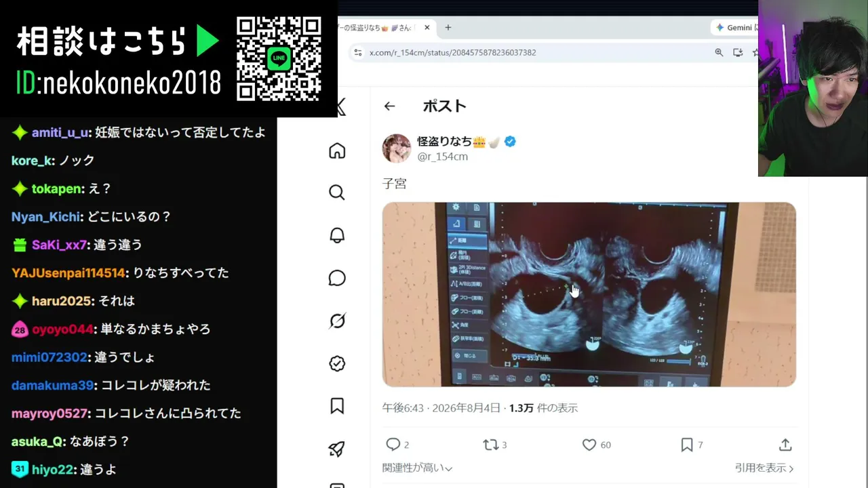The width and height of the screenshot is (868, 488).
Task: Click the green star badge beside amiti_u_u
Action: (x=20, y=133)
